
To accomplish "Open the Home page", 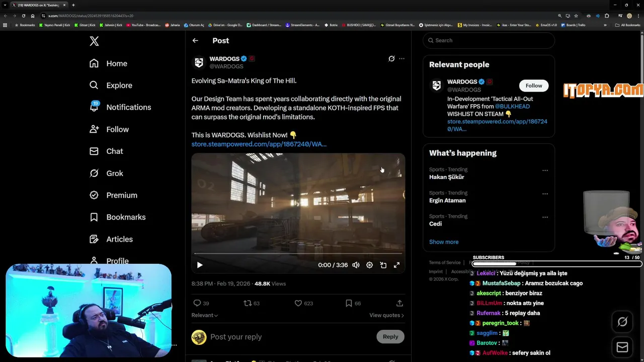I will [108, 63].
